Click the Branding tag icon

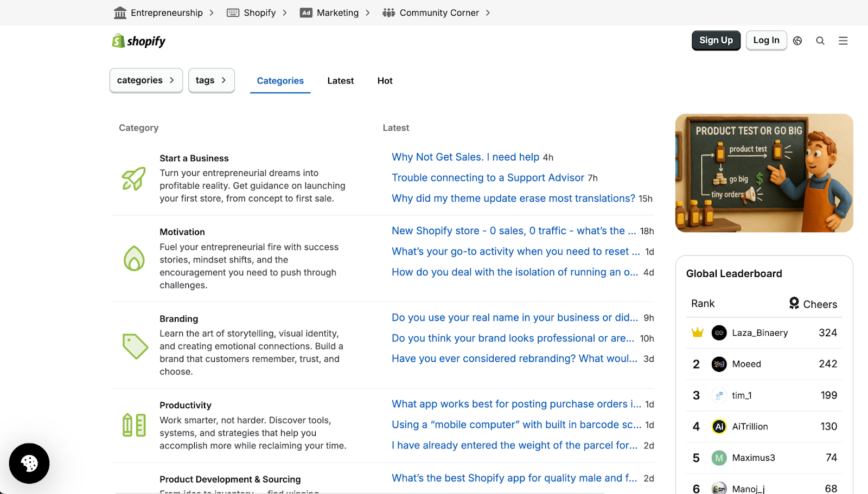[135, 345]
